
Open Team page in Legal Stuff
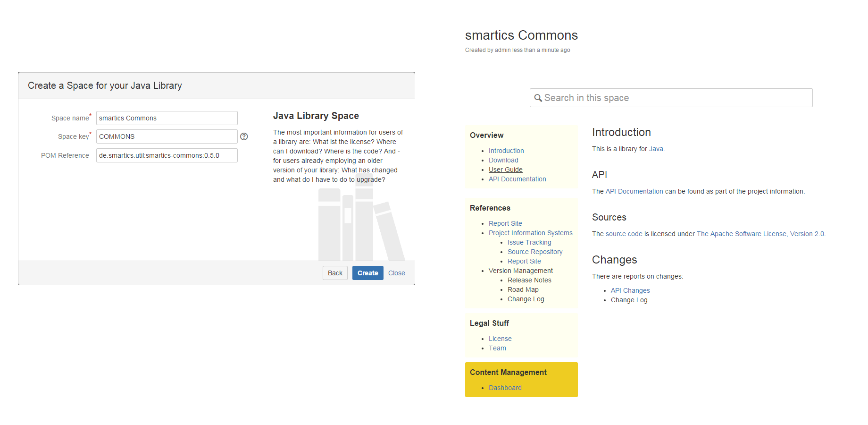coord(497,348)
